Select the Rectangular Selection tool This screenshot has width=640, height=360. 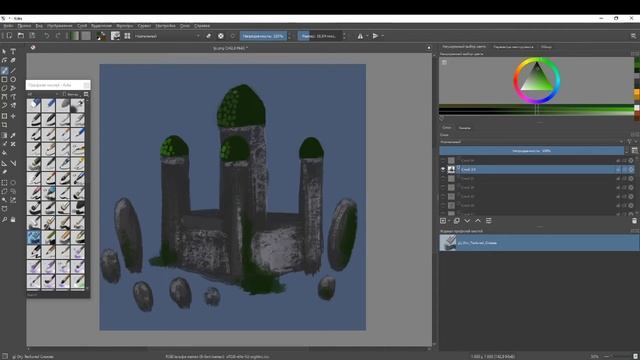[x=4, y=182]
